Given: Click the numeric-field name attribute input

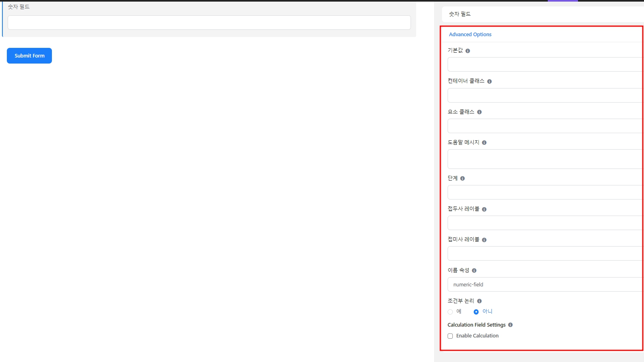Looking at the screenshot, I should tap(546, 284).
